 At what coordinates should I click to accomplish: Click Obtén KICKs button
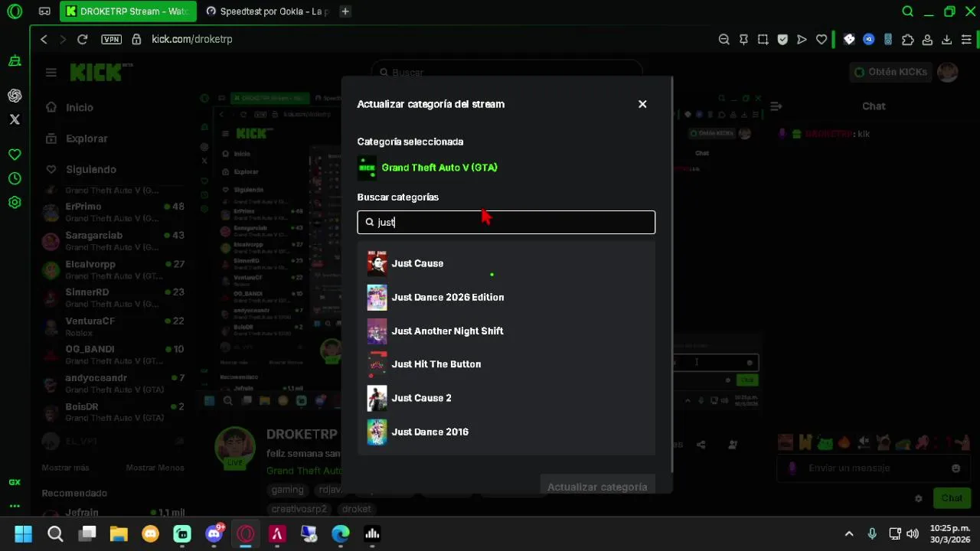(890, 72)
